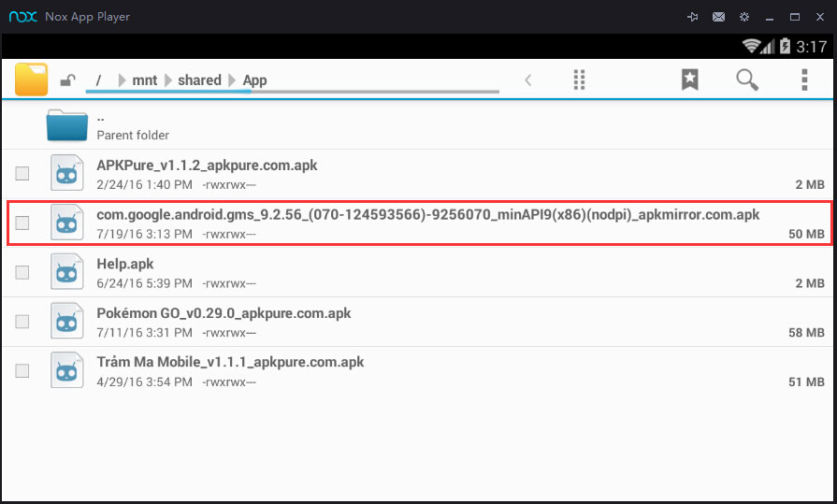The width and height of the screenshot is (837, 504).
Task: Expand chevron before shared in breadcrumb
Action: (168, 80)
